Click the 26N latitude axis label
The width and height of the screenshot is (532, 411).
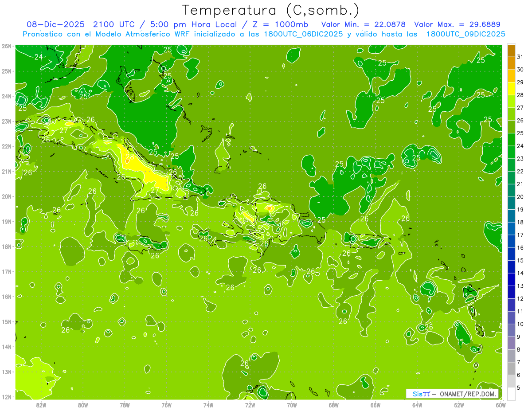click(x=6, y=46)
